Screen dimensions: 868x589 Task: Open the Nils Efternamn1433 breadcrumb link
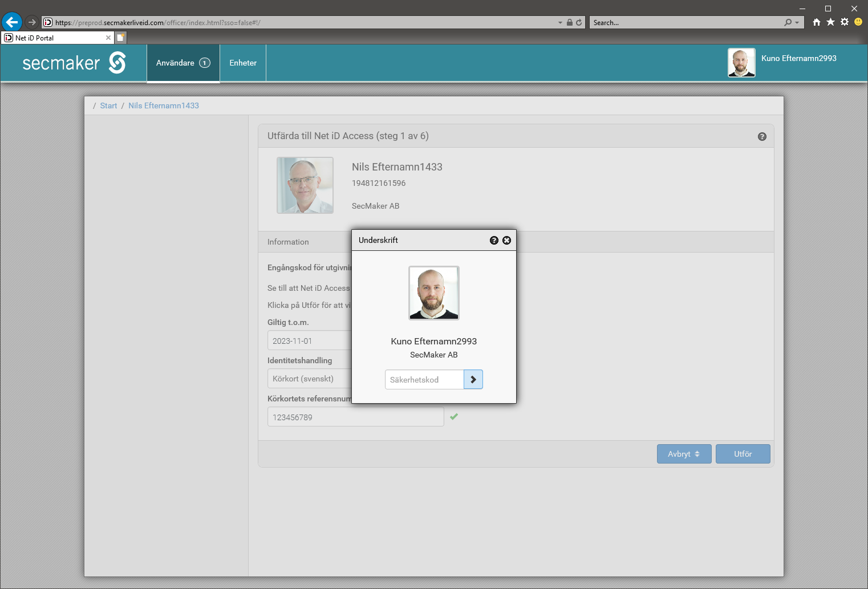tap(164, 105)
